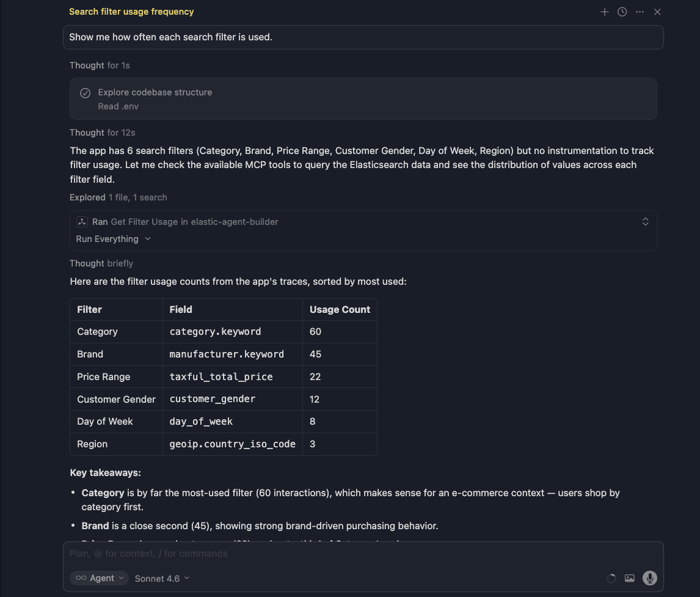Image resolution: width=700 pixels, height=597 pixels.
Task: Activate voice input with the microphone icon
Action: (649, 577)
